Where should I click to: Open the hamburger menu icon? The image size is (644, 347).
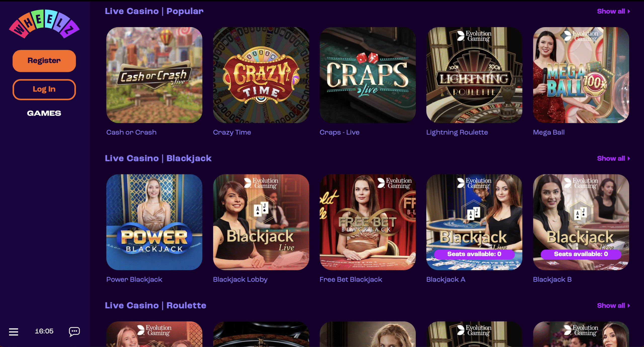[x=14, y=332]
